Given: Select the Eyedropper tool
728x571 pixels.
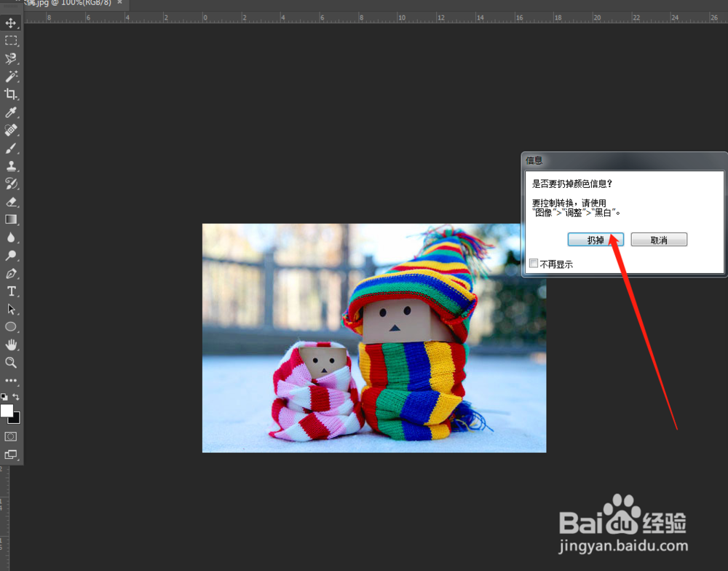Looking at the screenshot, I should [11, 112].
